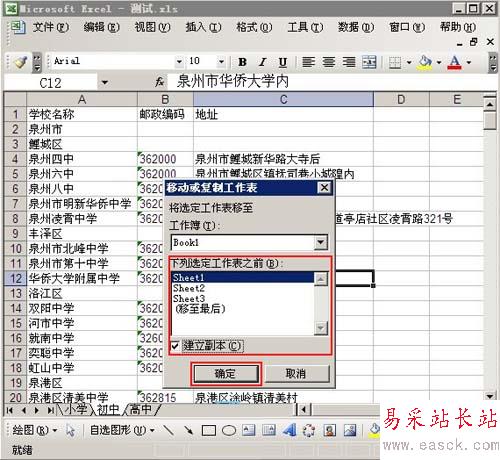Go to last sheet tab arrow
The image size is (500, 460).
(50, 410)
